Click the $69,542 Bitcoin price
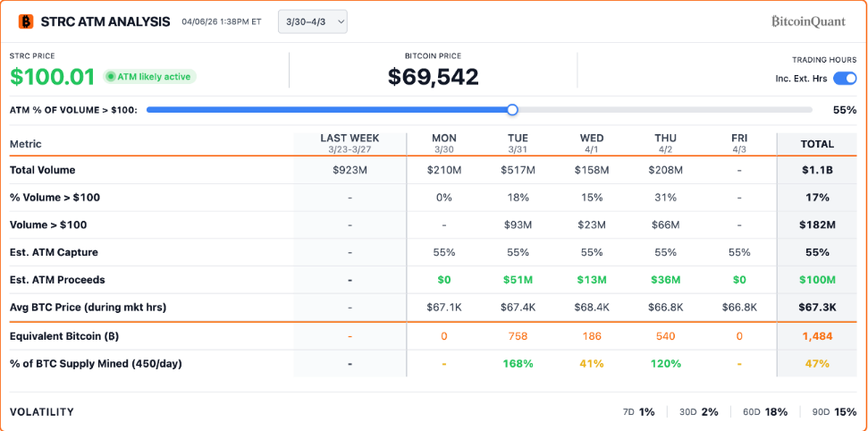The height and width of the screenshot is (431, 868). [433, 76]
